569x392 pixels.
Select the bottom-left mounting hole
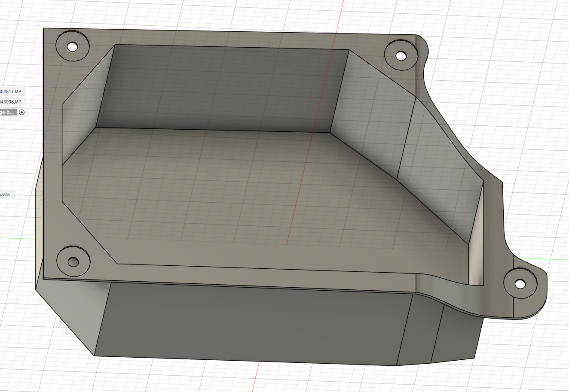tap(73, 261)
